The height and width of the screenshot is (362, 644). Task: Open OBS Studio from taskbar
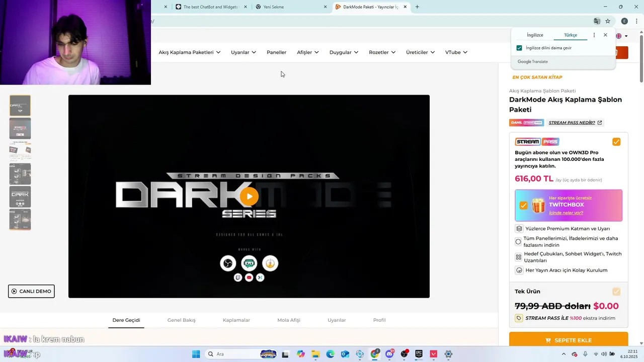404,354
